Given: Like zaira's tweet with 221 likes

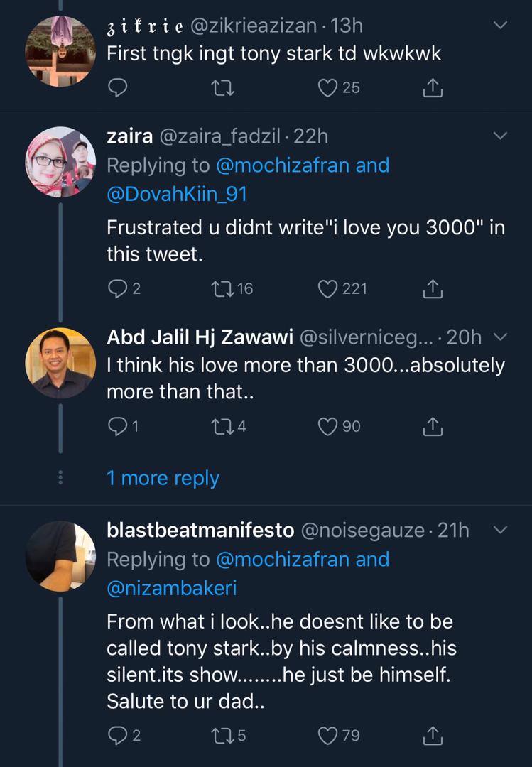Looking at the screenshot, I should click(327, 288).
